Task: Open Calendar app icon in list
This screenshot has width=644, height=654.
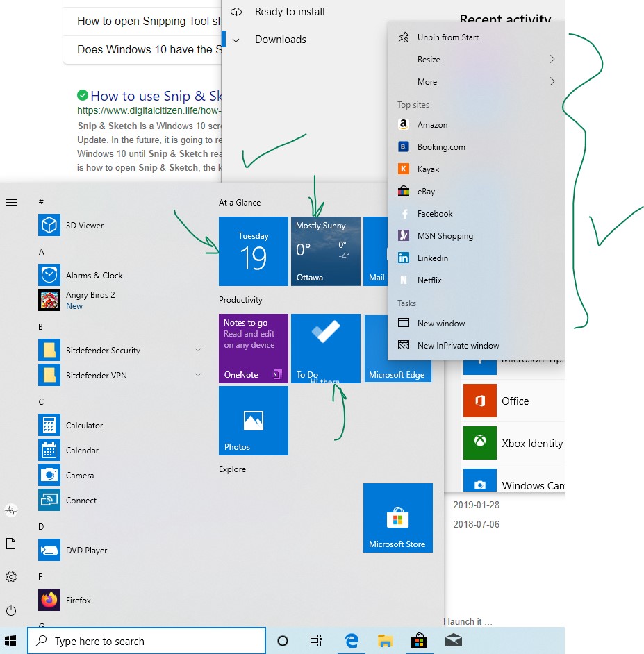Action: click(x=49, y=450)
